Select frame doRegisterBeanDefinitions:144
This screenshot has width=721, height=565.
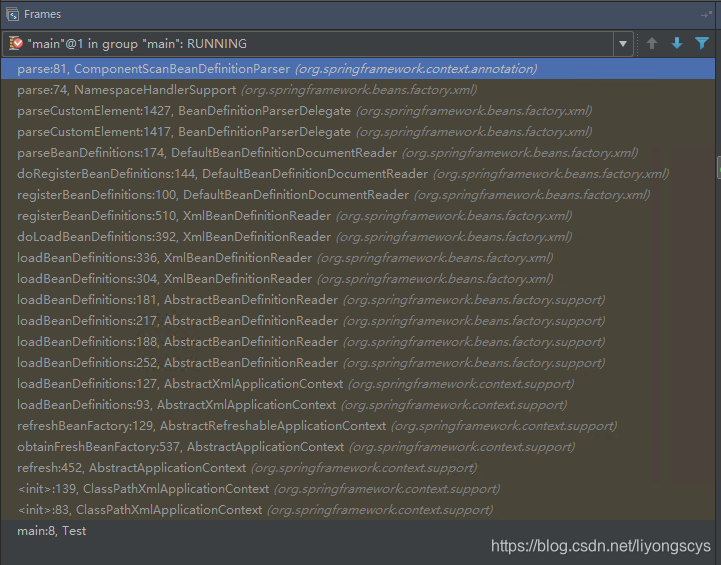[358, 174]
